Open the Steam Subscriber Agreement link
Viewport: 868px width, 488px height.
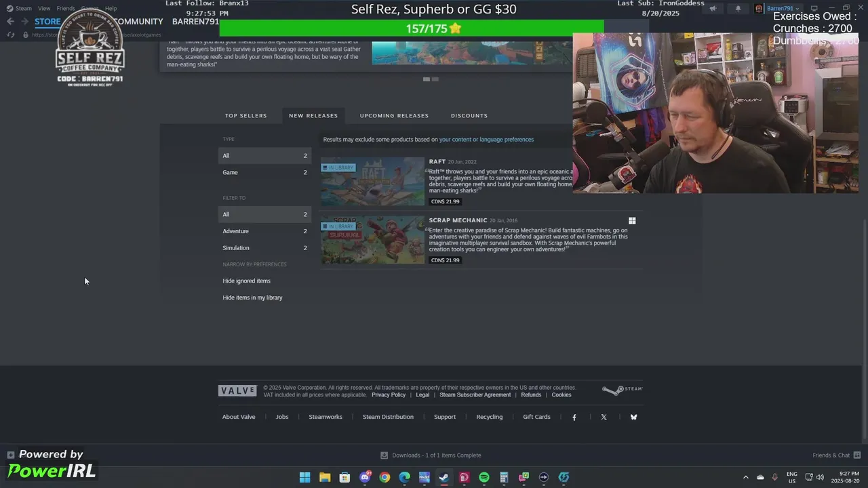tap(475, 395)
